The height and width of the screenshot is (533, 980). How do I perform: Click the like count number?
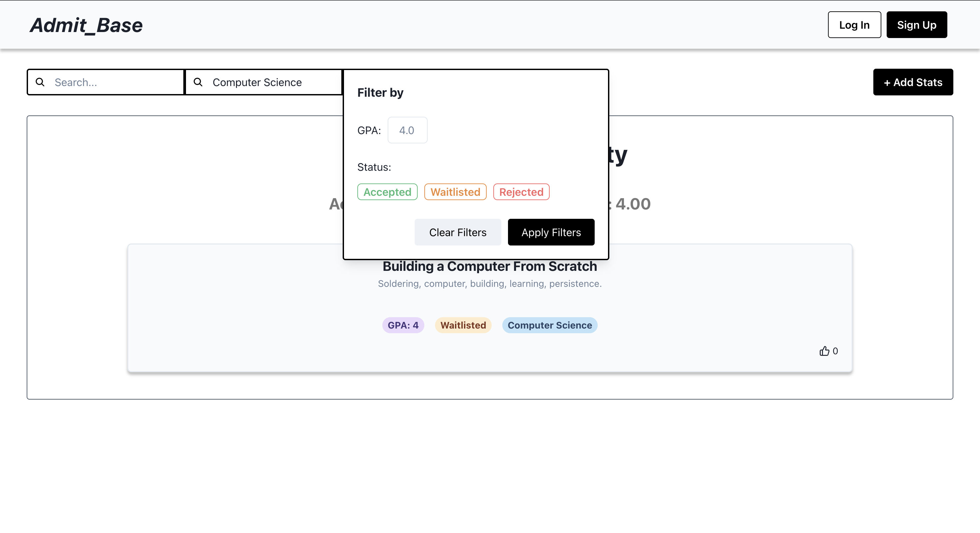[x=835, y=351]
